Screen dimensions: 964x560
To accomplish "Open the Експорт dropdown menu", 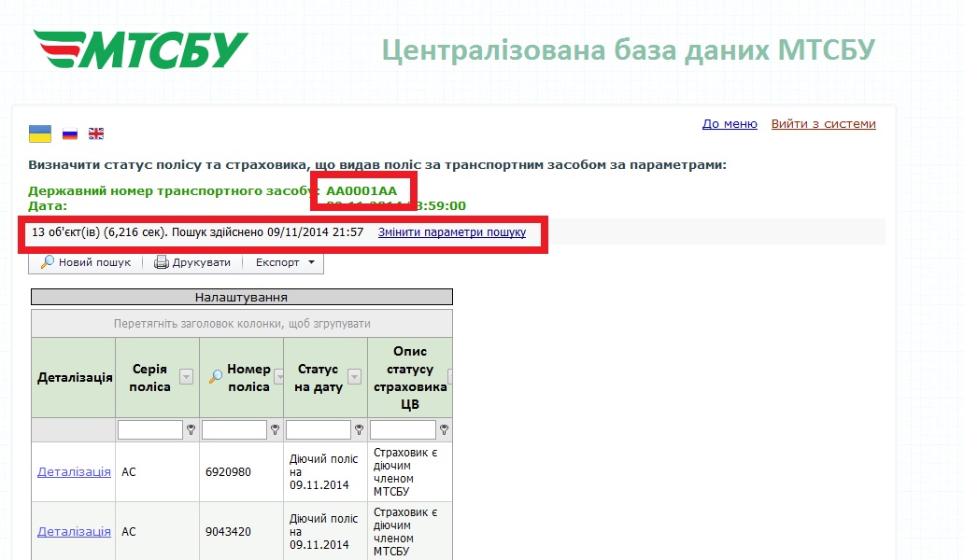I will coord(284,262).
